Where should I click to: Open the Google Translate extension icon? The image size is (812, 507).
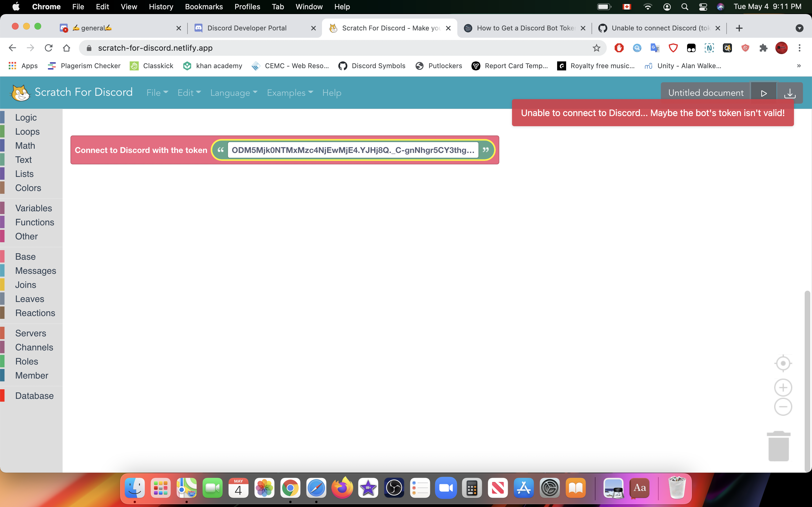[x=654, y=48]
